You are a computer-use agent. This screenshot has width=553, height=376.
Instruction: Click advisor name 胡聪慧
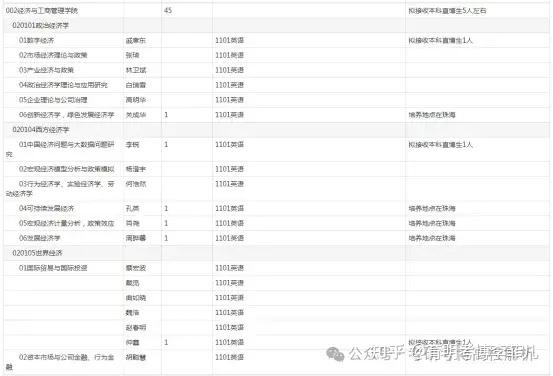pos(136,357)
